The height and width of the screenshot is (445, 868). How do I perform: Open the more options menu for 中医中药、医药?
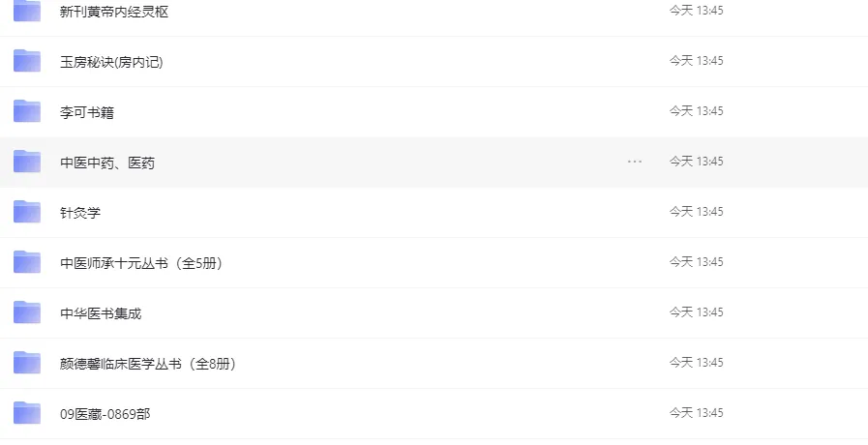coord(635,162)
